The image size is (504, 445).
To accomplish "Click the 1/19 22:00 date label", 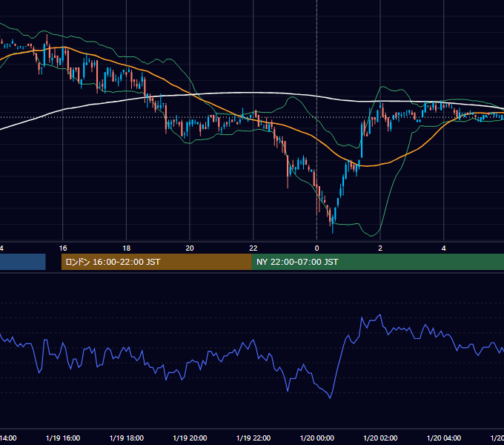I will coord(253,438).
